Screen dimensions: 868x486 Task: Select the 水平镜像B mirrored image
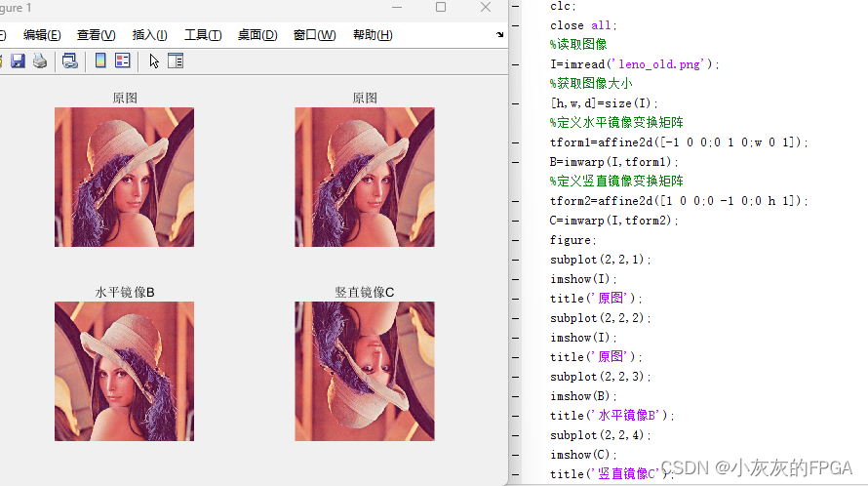point(124,371)
